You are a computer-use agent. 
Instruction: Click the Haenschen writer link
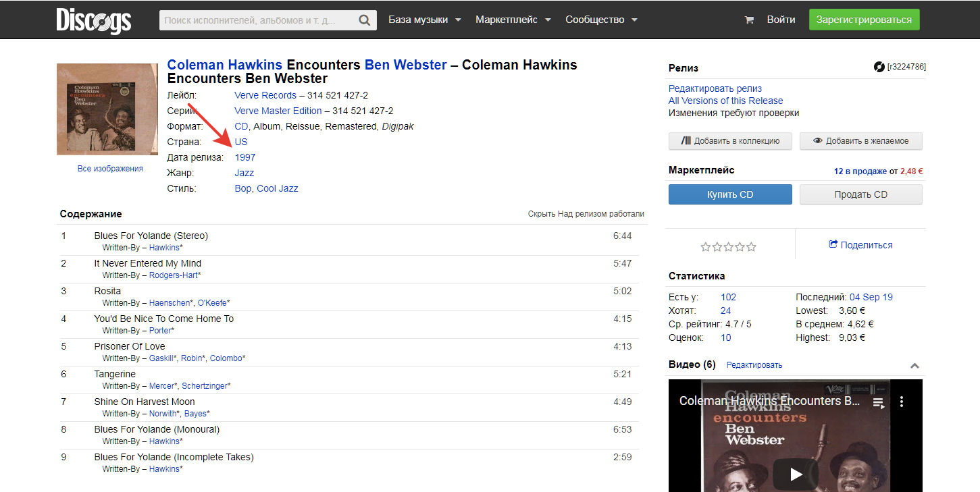[x=170, y=303]
